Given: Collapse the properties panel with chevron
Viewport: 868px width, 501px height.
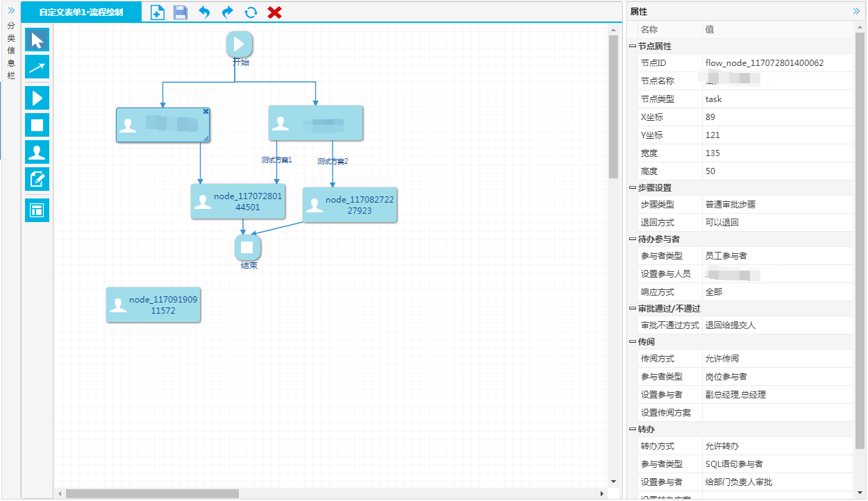Looking at the screenshot, I should 857,11.
